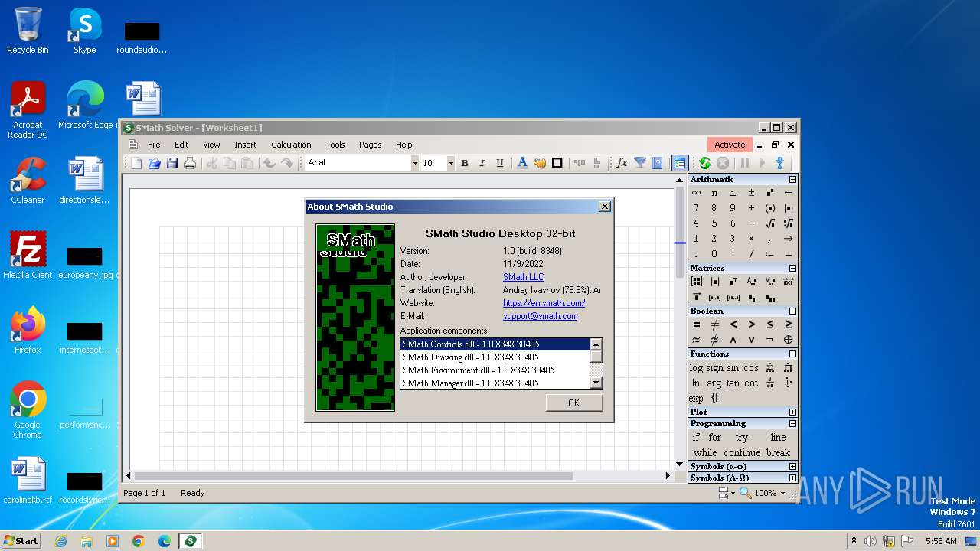Click the funnel filter icon in toolbar
This screenshot has height=551, width=980.
(640, 163)
